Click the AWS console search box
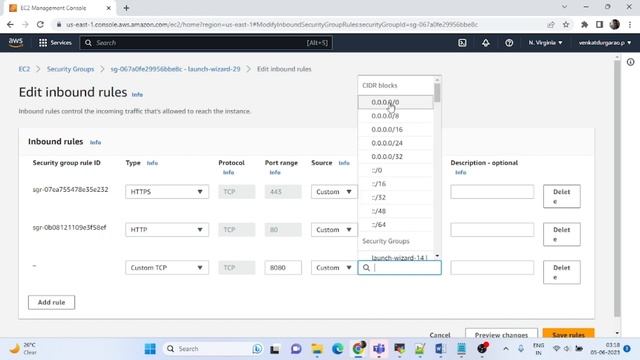This screenshot has height=360, width=640. coord(206,42)
